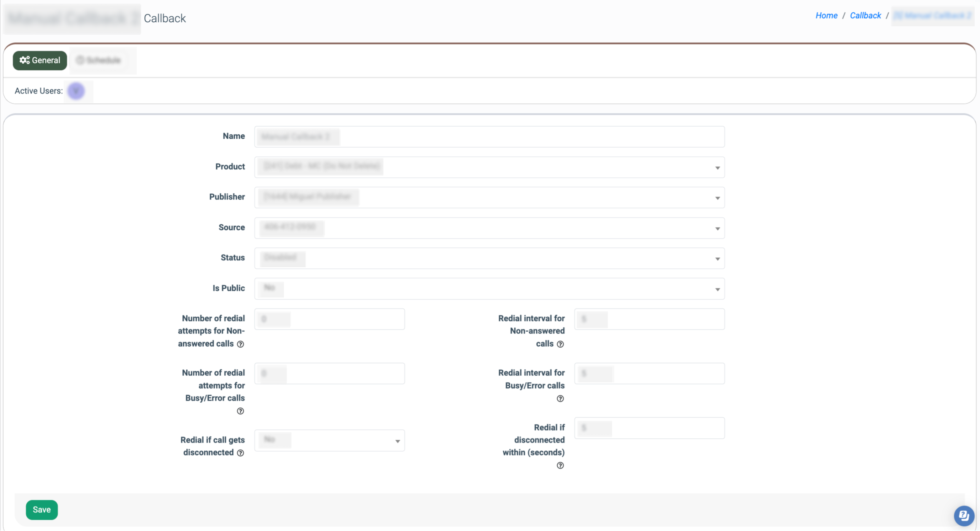Switch to the General tab
The width and height of the screenshot is (980, 531).
pyautogui.click(x=40, y=60)
